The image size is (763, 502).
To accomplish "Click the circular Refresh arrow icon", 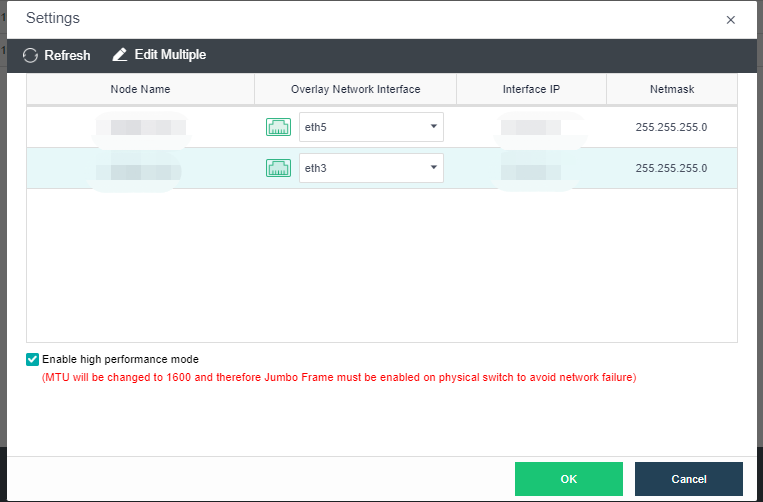I will [x=30, y=55].
